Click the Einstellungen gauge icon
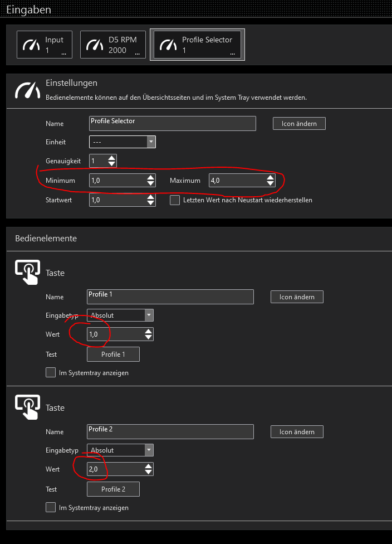 (x=27, y=91)
